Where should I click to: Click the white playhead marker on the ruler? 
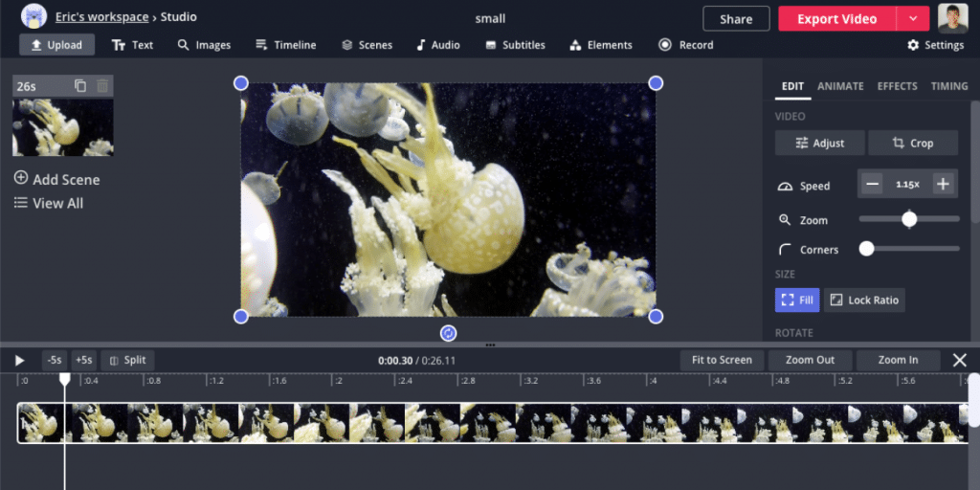(65, 379)
